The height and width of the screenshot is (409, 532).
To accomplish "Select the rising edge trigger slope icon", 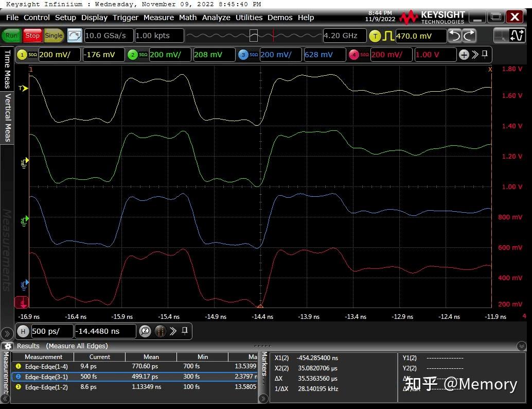I will (x=388, y=36).
